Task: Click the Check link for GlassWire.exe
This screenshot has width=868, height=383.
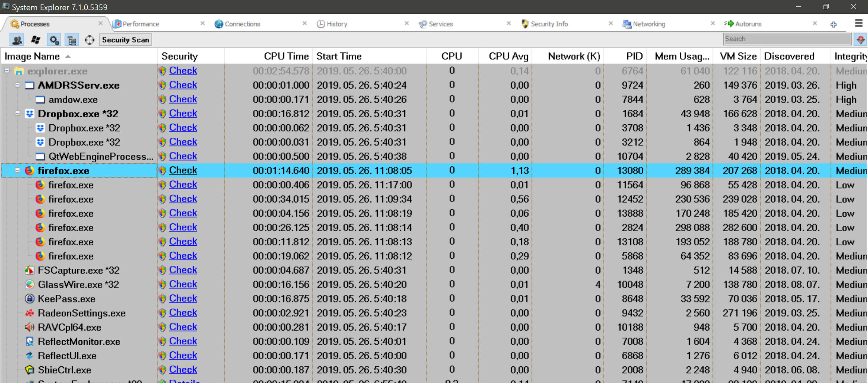Action: (183, 284)
